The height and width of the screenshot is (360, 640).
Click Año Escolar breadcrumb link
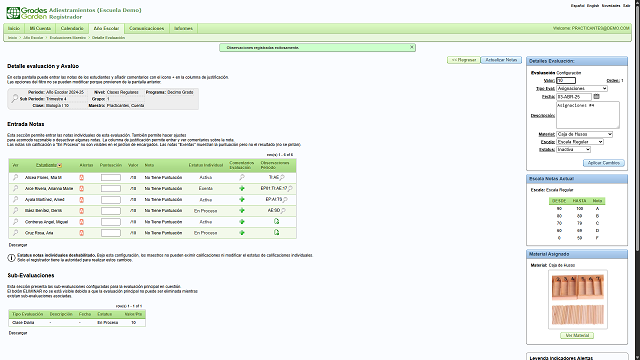33,38
